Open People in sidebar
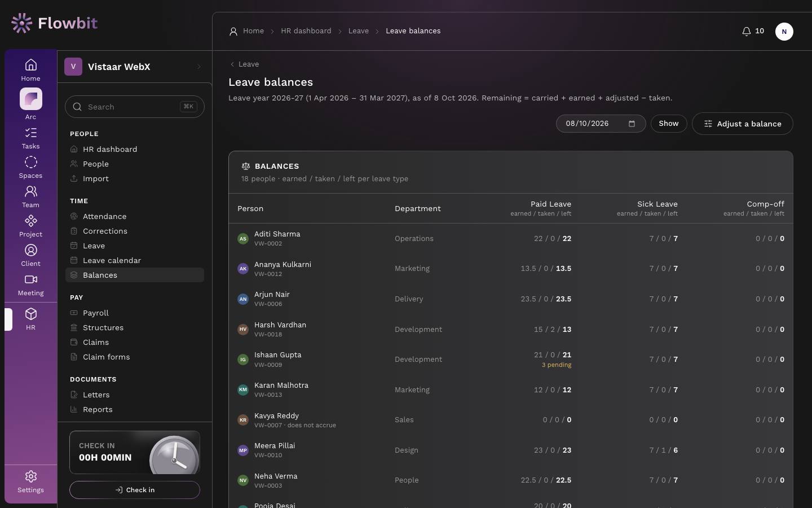 tap(135, 164)
